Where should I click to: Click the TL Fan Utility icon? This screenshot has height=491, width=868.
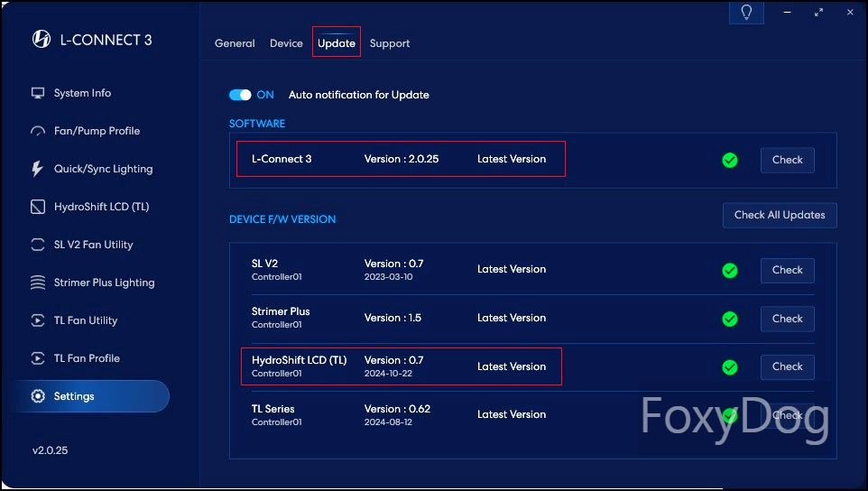38,320
